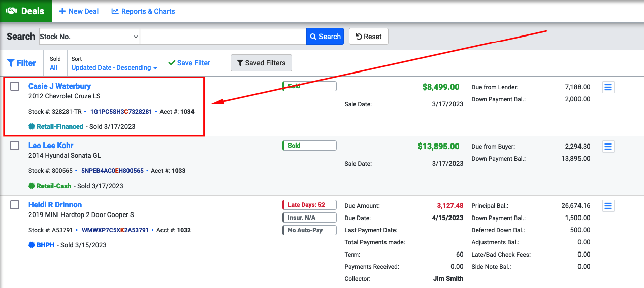Open VIN 1G1PC5SH3C7328281 link

121,112
